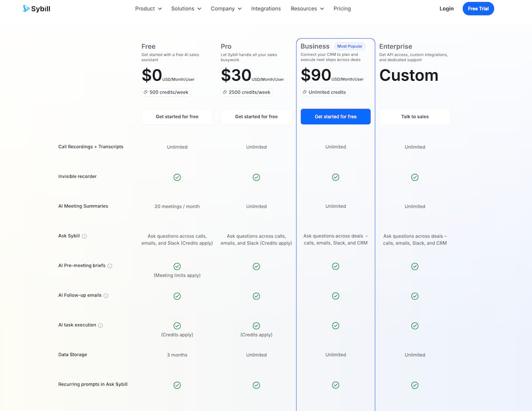Get started for free on Free plan
The image size is (532, 411).
[x=177, y=116]
